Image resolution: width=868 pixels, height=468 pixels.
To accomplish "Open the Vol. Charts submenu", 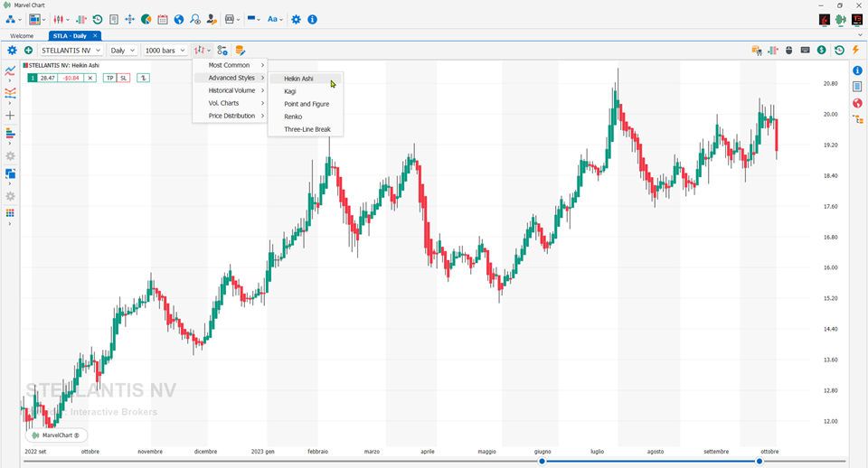I will pos(230,103).
